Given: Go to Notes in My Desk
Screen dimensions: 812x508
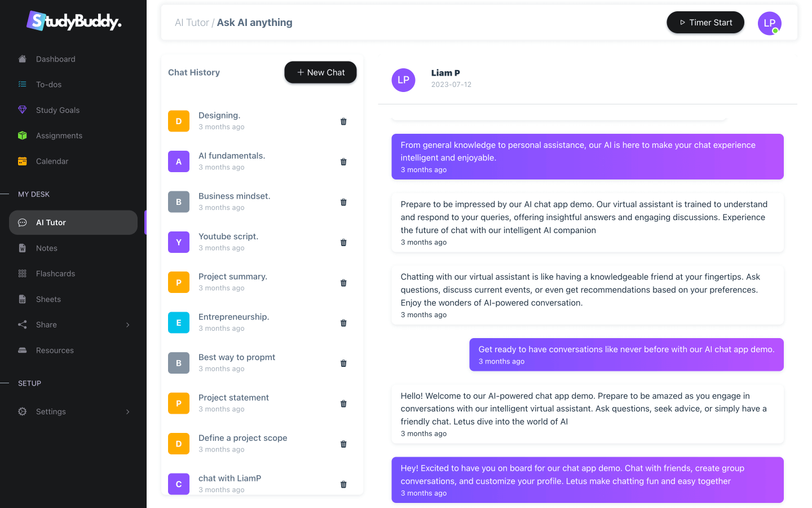Looking at the screenshot, I should [47, 248].
